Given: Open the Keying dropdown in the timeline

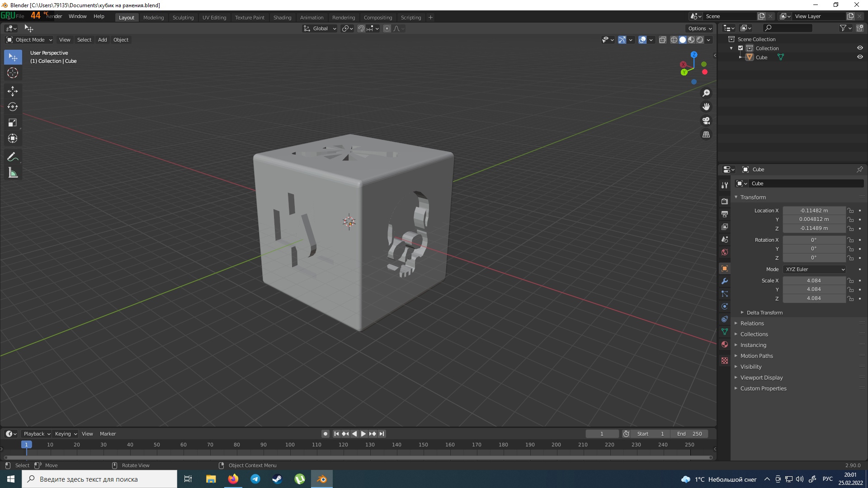Looking at the screenshot, I should (66, 434).
